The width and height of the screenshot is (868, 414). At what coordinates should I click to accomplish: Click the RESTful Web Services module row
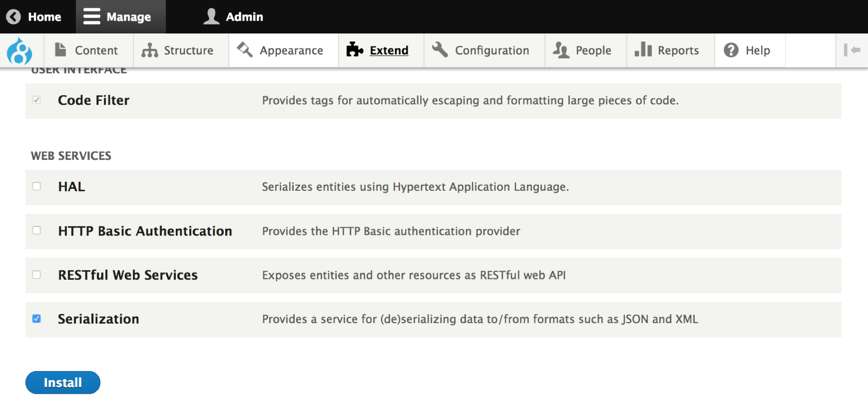pos(127,275)
